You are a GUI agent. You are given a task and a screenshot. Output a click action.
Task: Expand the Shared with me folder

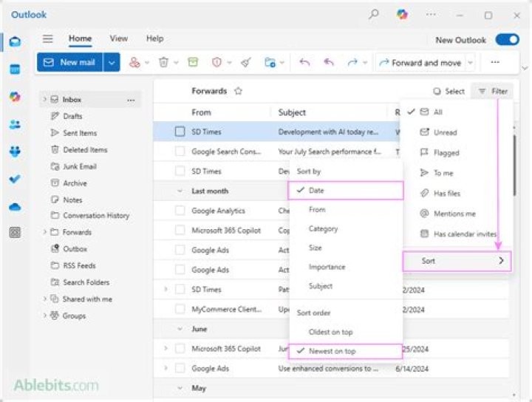[45, 299]
